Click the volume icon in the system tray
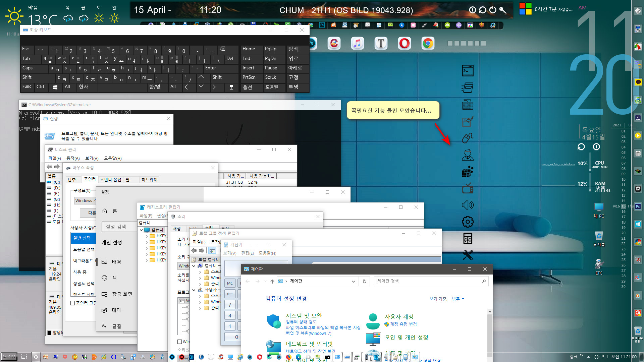The height and width of the screenshot is (362, 644). pyautogui.click(x=596, y=357)
